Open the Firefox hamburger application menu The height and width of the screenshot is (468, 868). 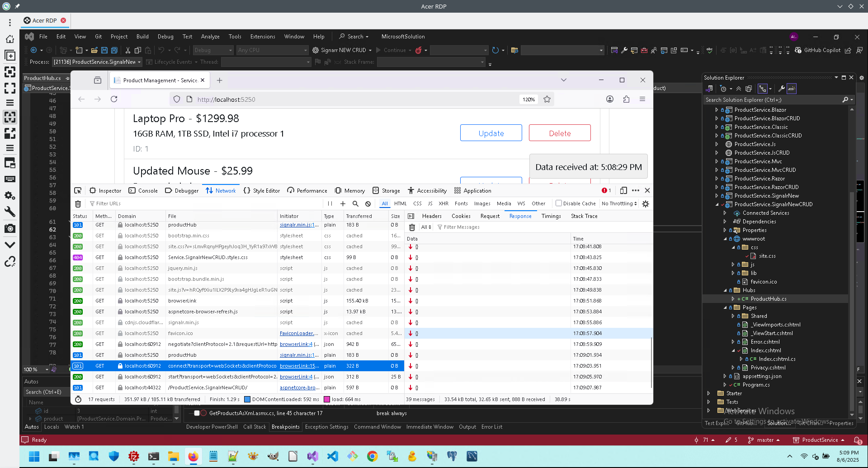(x=642, y=99)
